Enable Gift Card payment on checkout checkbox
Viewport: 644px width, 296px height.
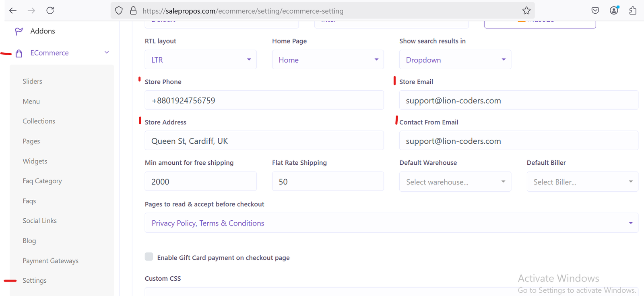click(x=149, y=257)
